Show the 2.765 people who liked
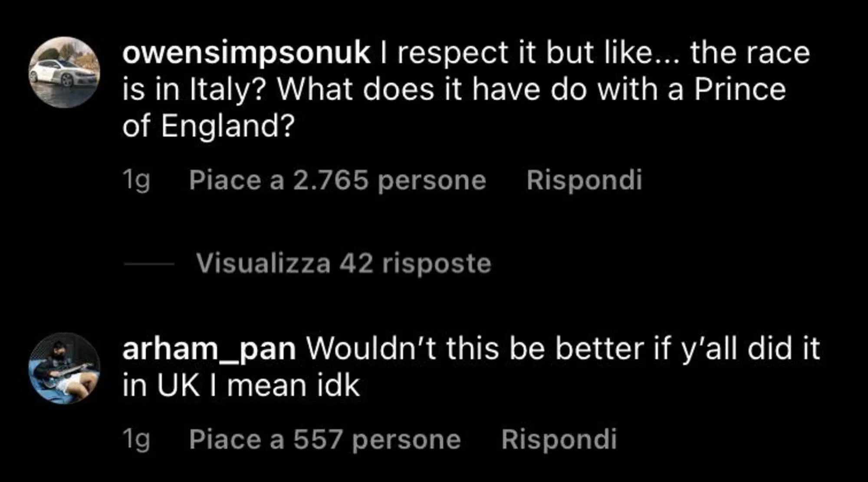This screenshot has height=482, width=868. click(x=337, y=180)
